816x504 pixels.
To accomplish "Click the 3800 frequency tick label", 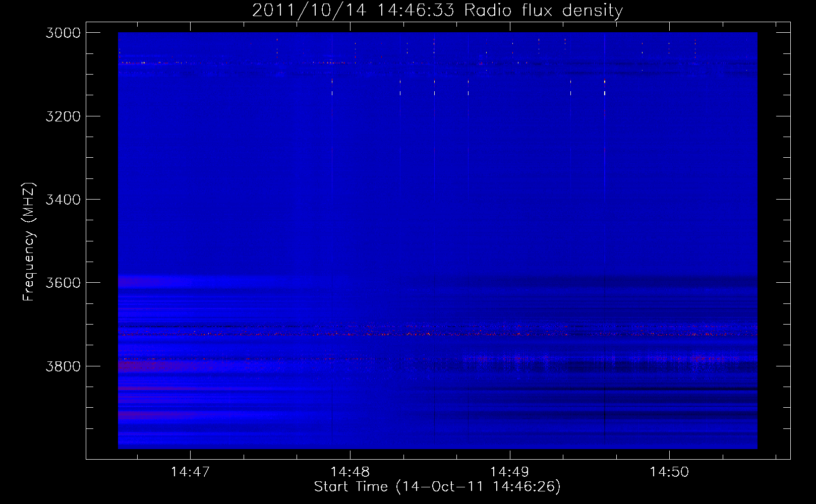I will point(63,366).
